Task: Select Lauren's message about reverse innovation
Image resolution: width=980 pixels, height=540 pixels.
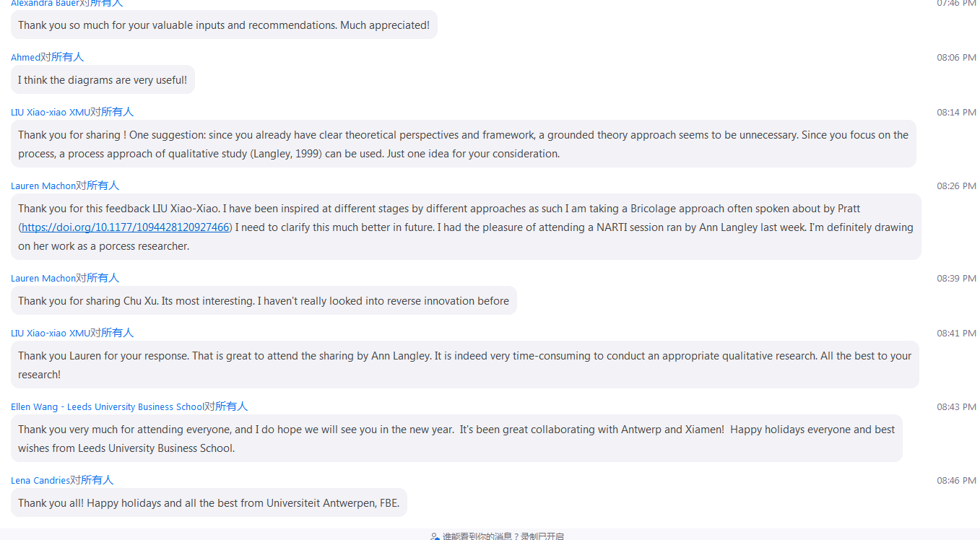Action: (x=264, y=301)
